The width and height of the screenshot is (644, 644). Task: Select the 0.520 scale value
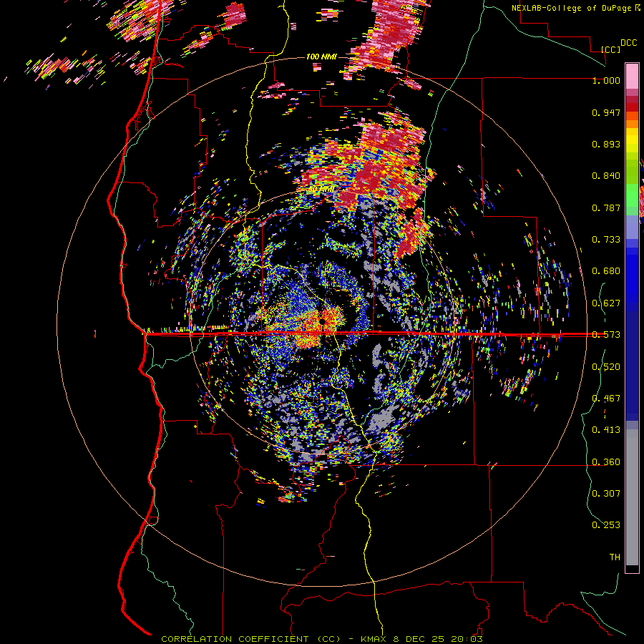[x=606, y=367]
